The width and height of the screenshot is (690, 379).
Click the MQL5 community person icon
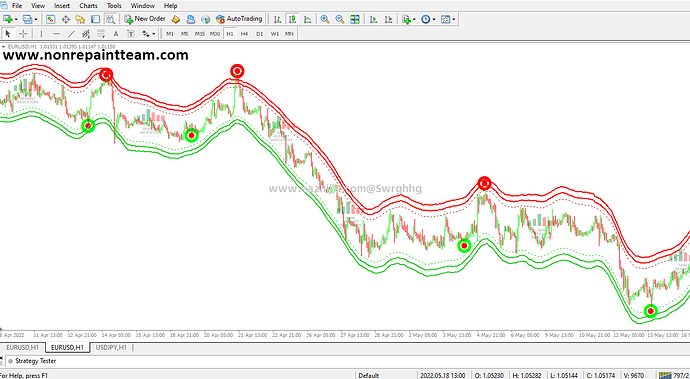click(191, 19)
